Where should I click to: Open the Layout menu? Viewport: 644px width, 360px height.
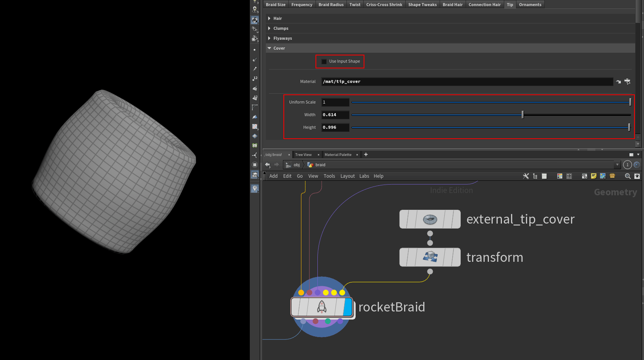[x=348, y=176]
